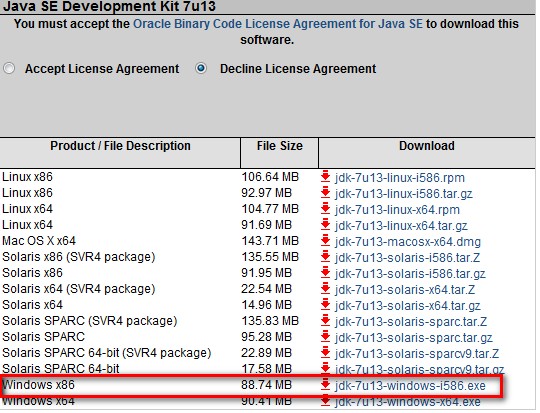Screen dimensions: 540x413
Task: Click the 135.83 MB file size cell
Action: (270, 321)
